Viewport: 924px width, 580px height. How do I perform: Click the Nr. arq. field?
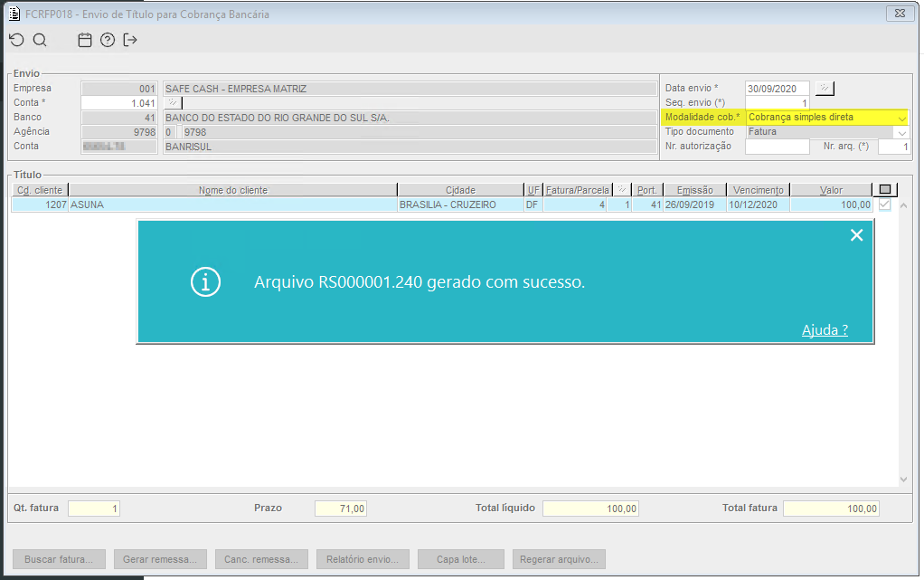point(894,147)
